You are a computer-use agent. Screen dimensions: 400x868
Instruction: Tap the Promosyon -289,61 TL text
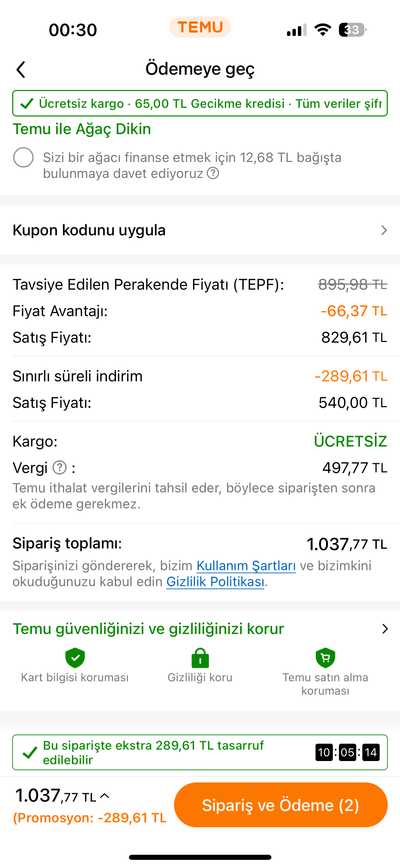pos(90,818)
